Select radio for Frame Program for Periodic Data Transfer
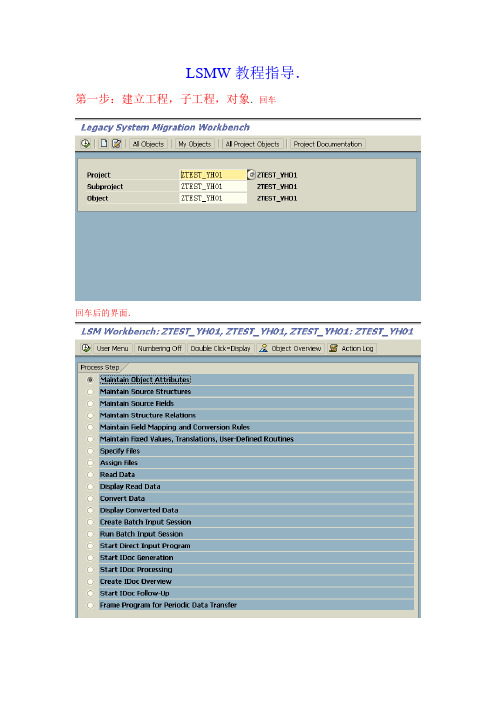 (90, 605)
